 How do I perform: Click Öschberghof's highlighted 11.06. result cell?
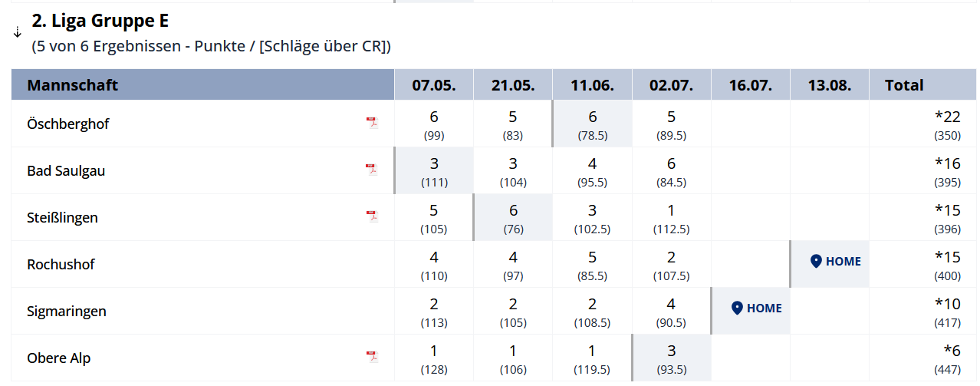[x=592, y=124]
